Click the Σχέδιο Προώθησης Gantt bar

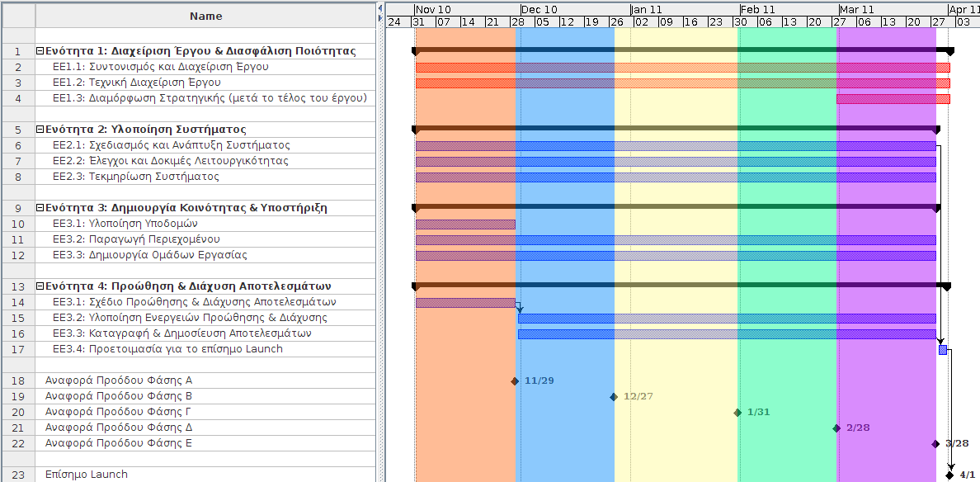click(x=465, y=303)
